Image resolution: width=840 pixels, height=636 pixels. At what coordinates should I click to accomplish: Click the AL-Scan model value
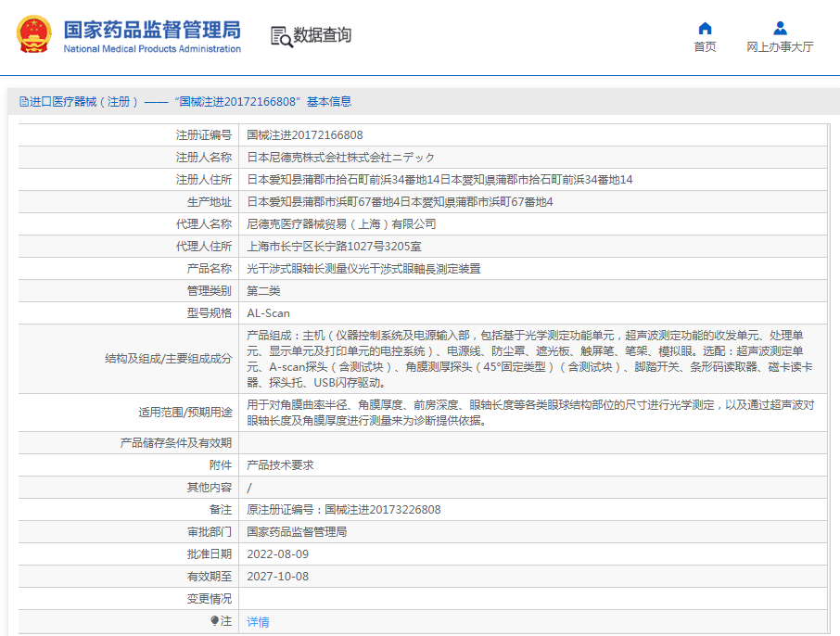[x=268, y=313]
